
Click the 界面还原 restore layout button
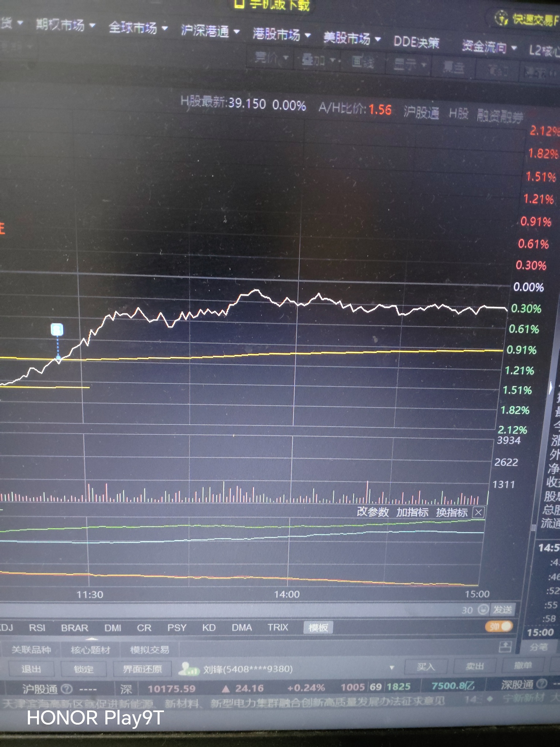pos(142,669)
